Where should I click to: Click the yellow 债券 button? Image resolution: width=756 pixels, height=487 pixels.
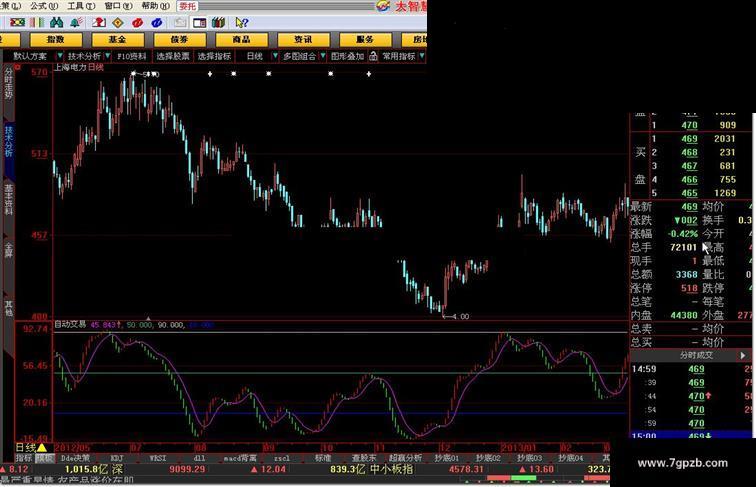pos(179,39)
